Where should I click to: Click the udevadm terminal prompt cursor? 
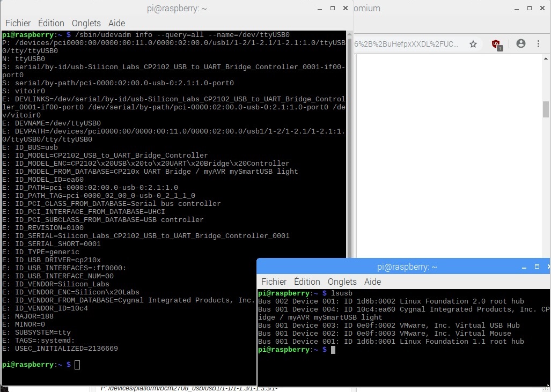pos(77,365)
